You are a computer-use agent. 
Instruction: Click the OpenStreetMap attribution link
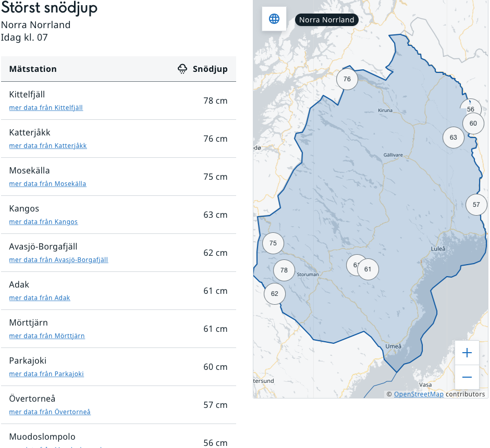click(419, 394)
